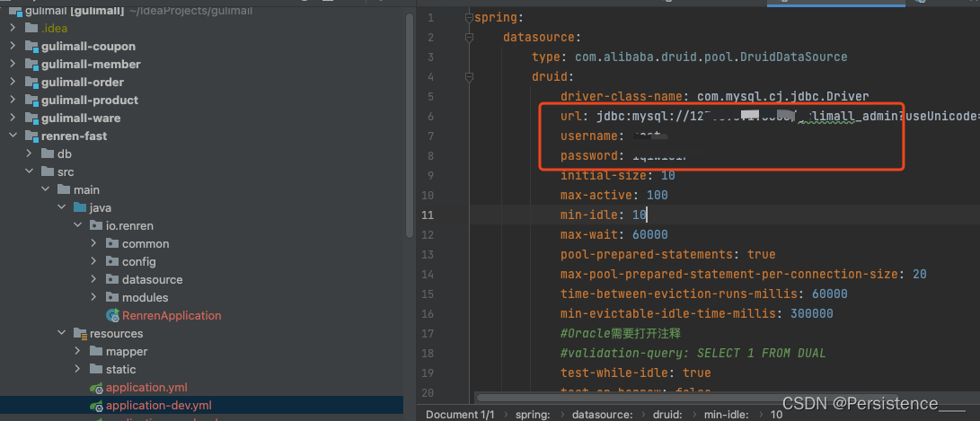Click the spring: breadcrumb in status bar
This screenshot has width=980, height=421.
pos(533,414)
